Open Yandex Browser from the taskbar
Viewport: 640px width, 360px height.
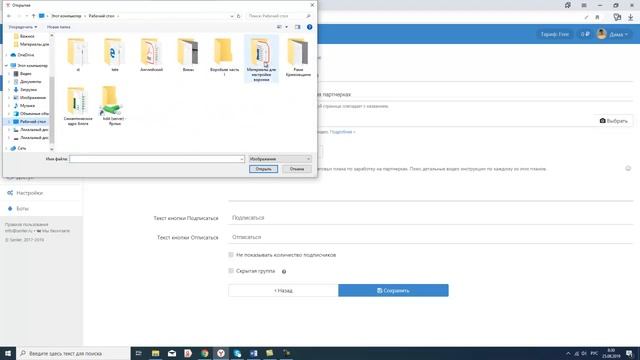[x=221, y=353]
